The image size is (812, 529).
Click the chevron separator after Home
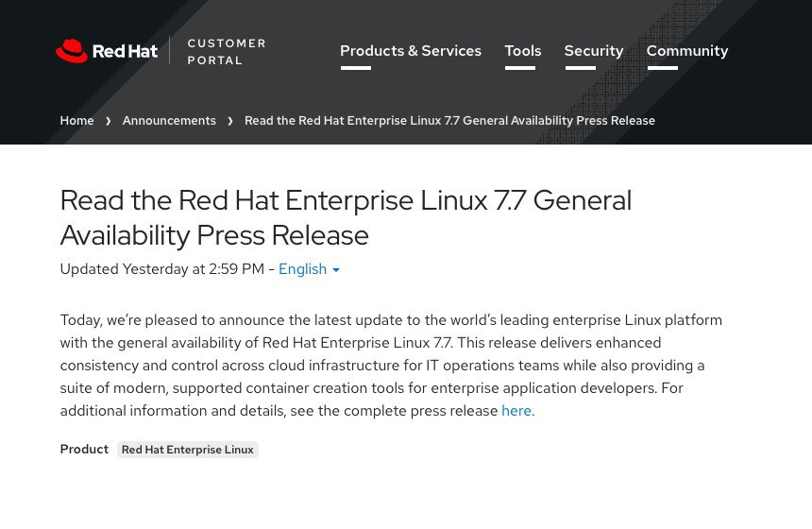pos(109,121)
